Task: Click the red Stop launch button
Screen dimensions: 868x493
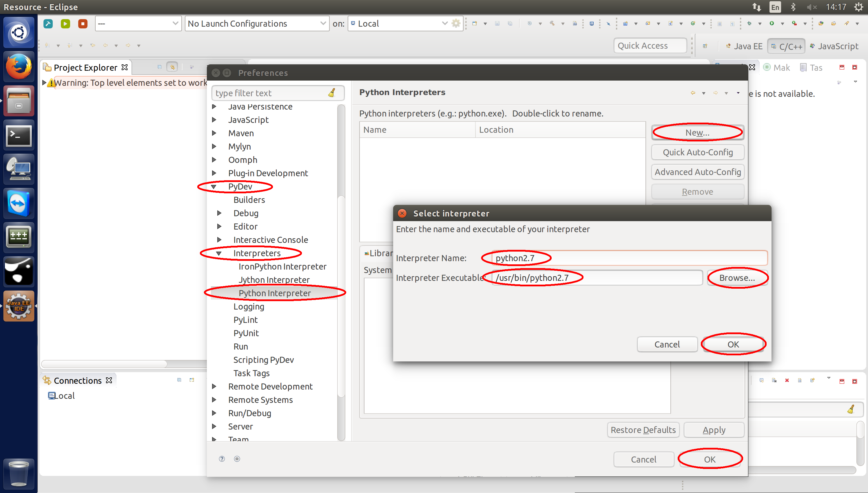Action: coord(83,24)
